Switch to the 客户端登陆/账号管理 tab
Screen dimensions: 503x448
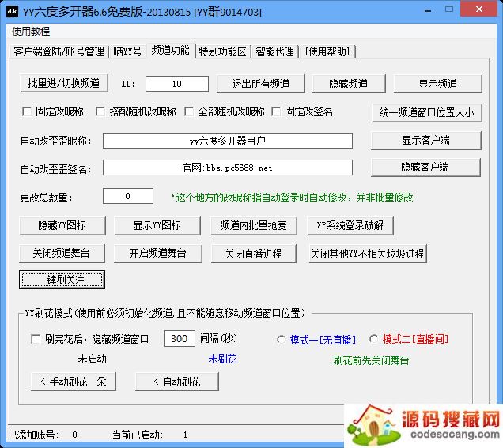(x=59, y=51)
